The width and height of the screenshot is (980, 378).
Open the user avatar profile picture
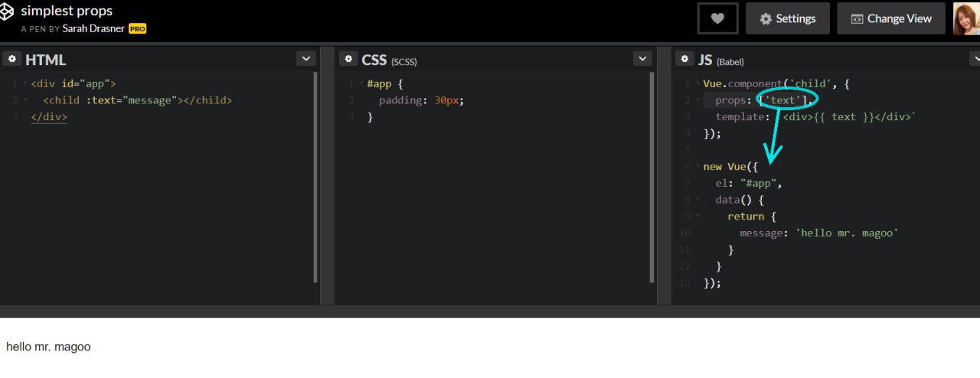966,18
